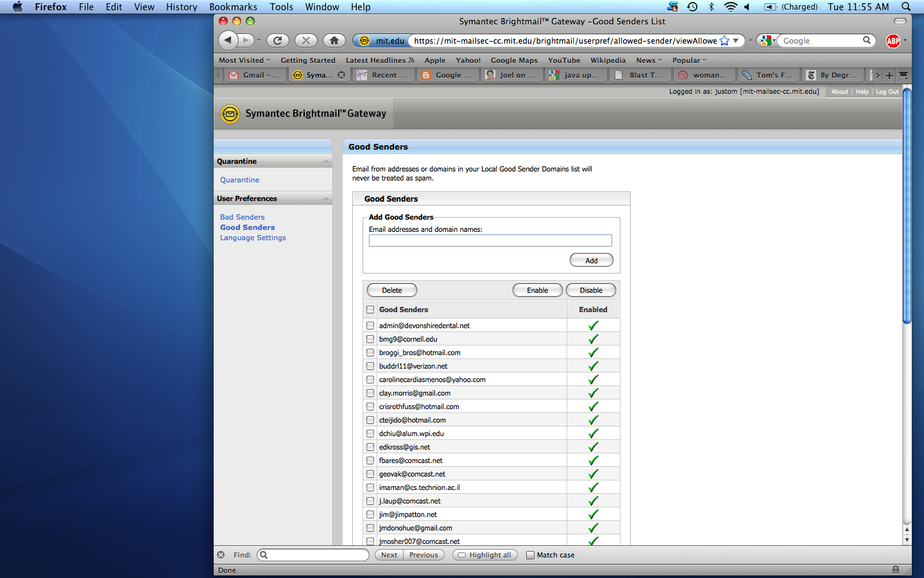Open the Bad Senders link

click(x=242, y=217)
